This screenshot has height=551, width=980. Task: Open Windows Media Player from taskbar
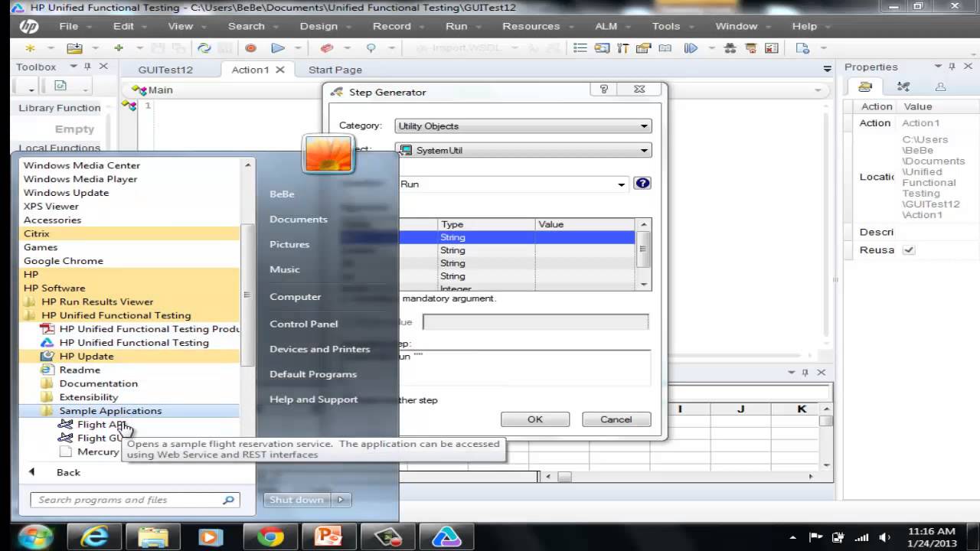click(211, 537)
